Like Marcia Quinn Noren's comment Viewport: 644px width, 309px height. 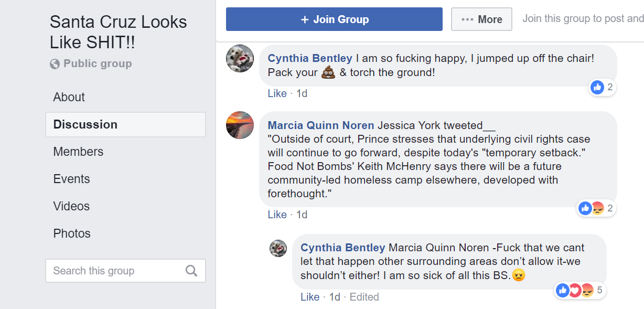coord(277,215)
